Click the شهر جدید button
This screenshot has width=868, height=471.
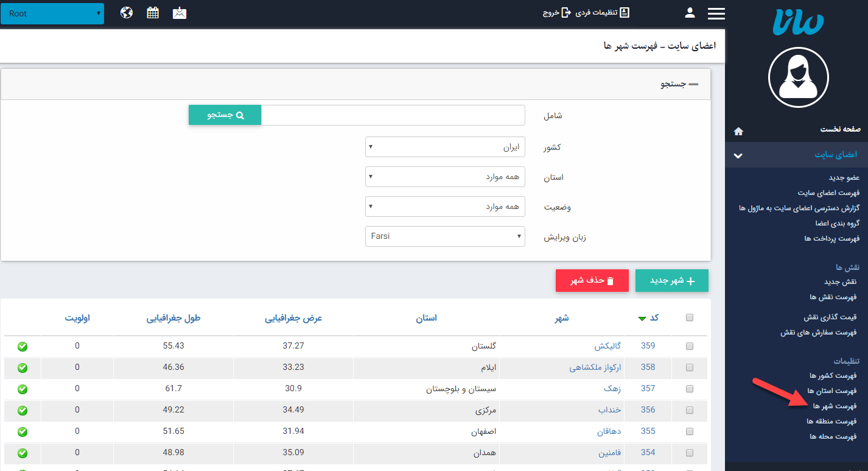coord(671,280)
